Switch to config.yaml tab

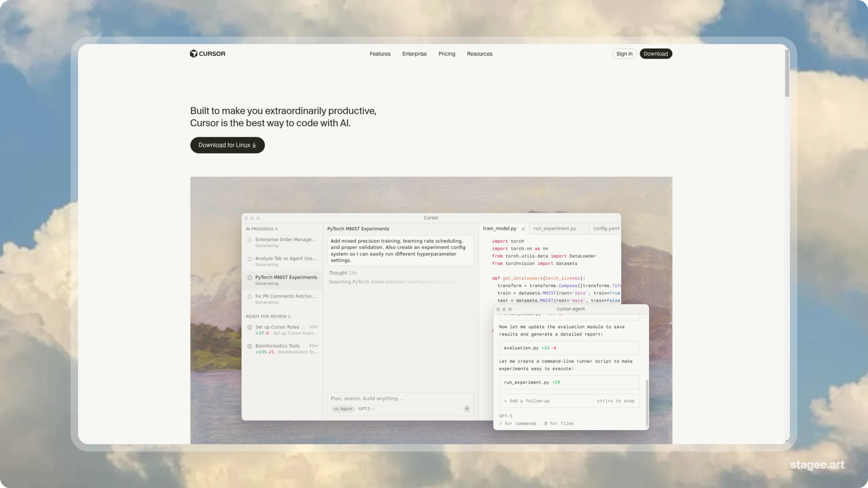pos(606,228)
